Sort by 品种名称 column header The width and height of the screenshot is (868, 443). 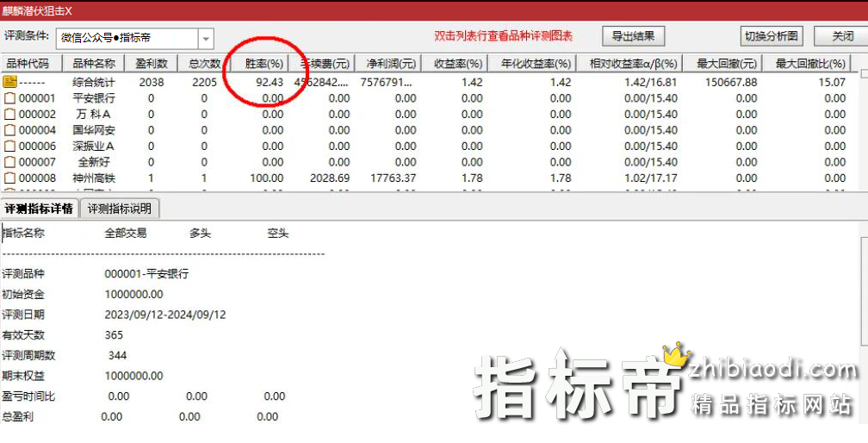click(x=94, y=64)
